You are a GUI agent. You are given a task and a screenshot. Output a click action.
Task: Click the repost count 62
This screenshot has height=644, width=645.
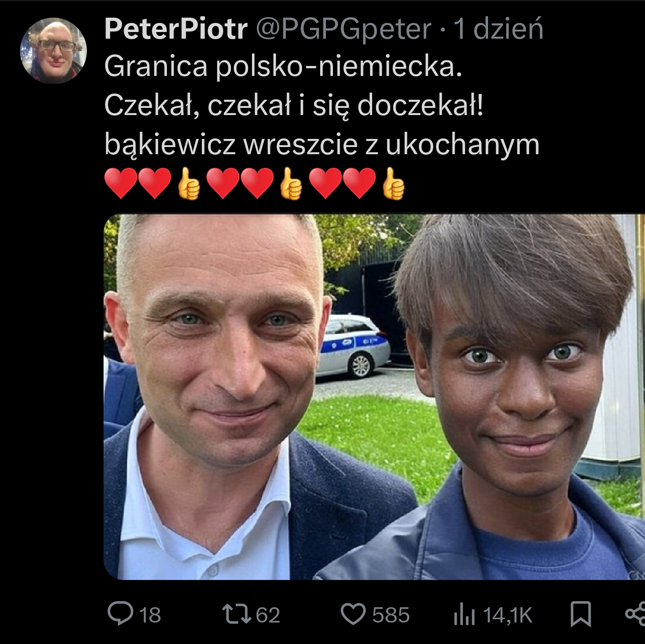click(x=268, y=615)
